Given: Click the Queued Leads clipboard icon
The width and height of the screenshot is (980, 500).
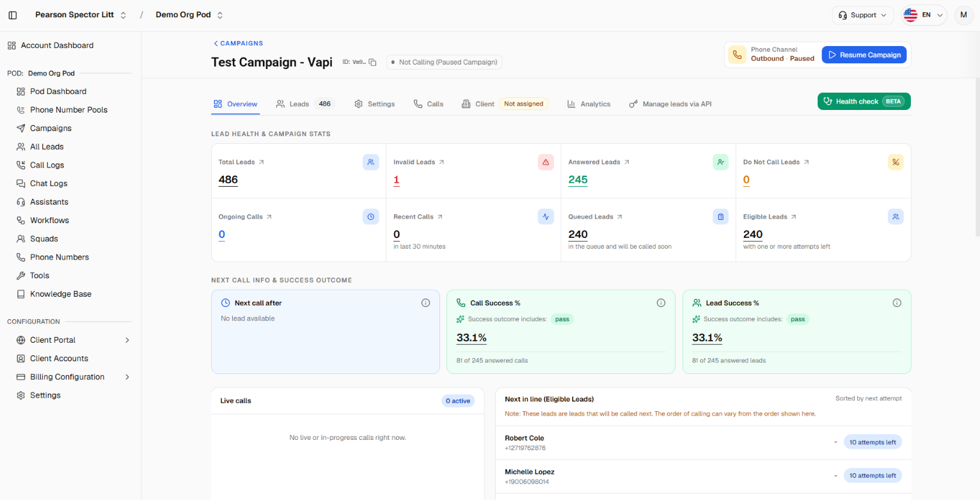Looking at the screenshot, I should [x=721, y=217].
